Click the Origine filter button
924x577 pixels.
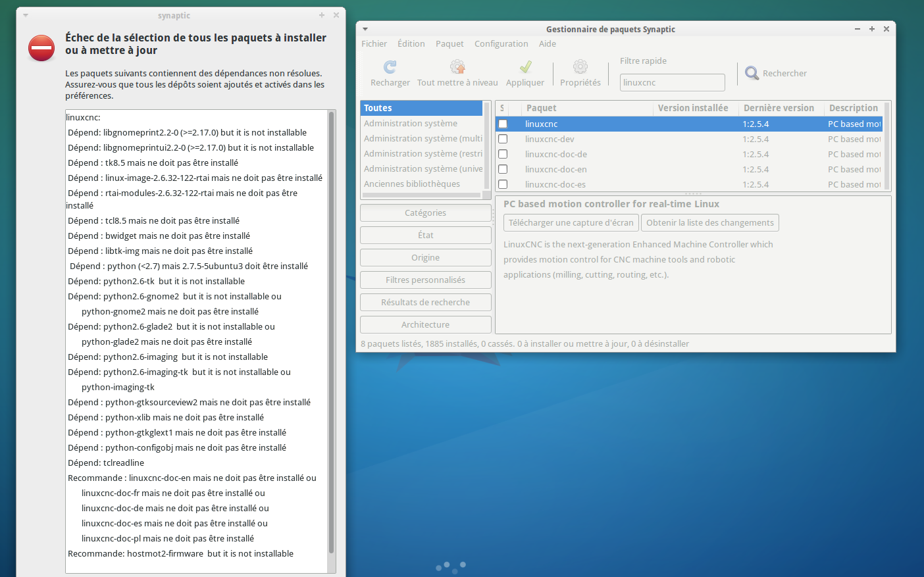(426, 257)
